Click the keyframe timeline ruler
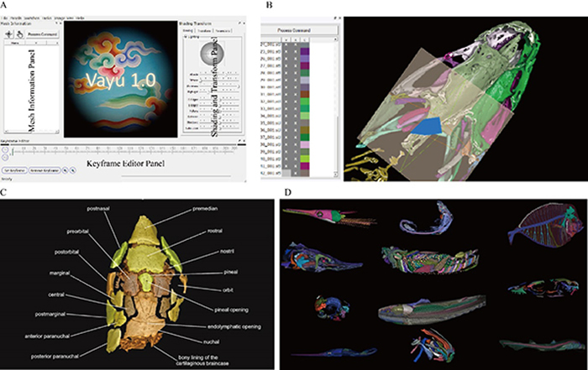The height and width of the screenshot is (370, 588). click(x=126, y=149)
